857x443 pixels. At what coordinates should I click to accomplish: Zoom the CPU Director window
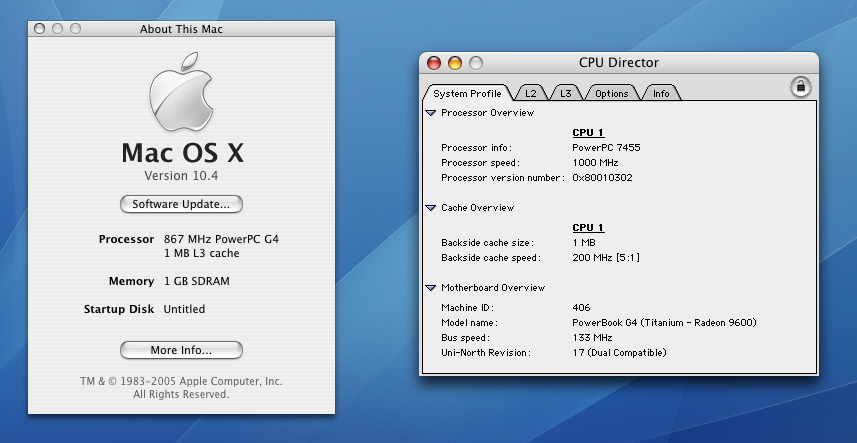pyautogui.click(x=476, y=63)
